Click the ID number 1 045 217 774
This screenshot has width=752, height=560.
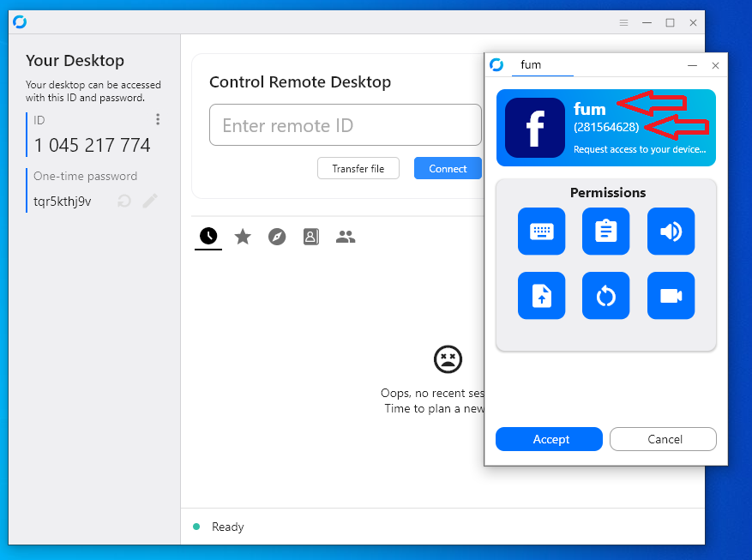pyautogui.click(x=92, y=145)
